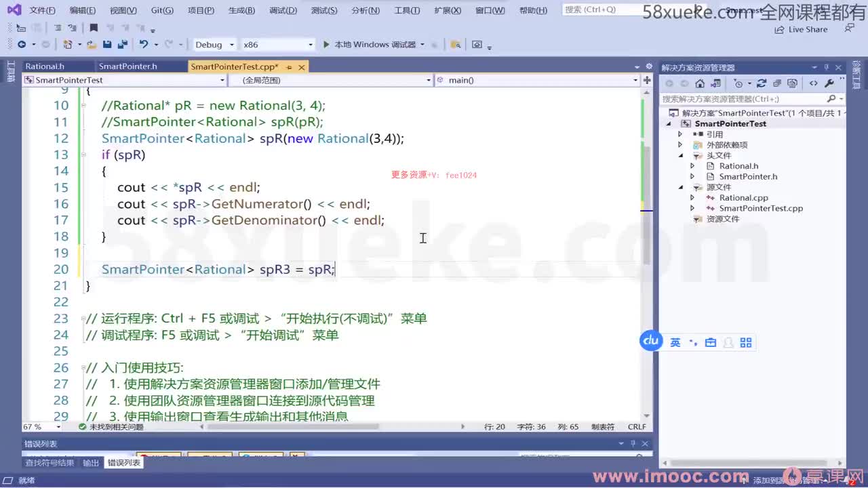This screenshot has height=488, width=868.
Task: Click the search magnifier in Solution Explorer
Action: (831, 99)
